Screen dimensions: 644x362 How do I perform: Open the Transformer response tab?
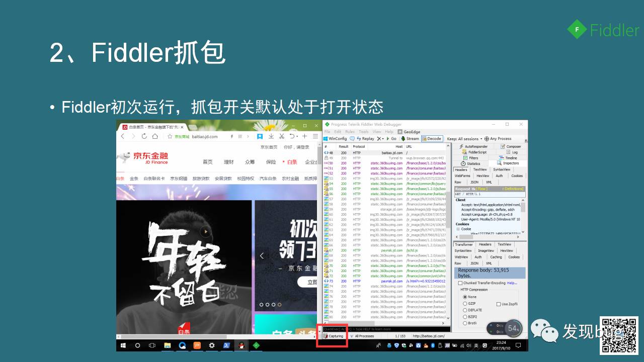(464, 244)
